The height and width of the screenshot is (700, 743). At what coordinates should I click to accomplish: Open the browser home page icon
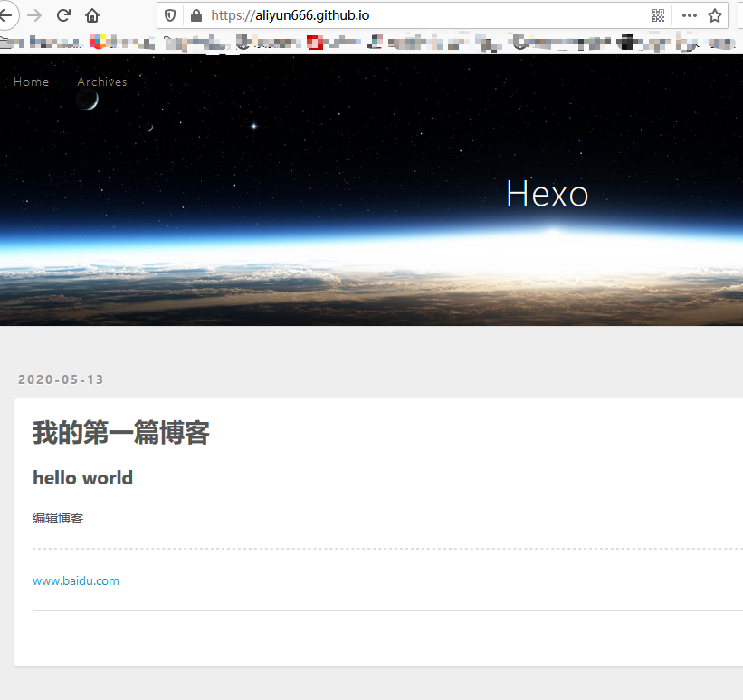tap(92, 15)
